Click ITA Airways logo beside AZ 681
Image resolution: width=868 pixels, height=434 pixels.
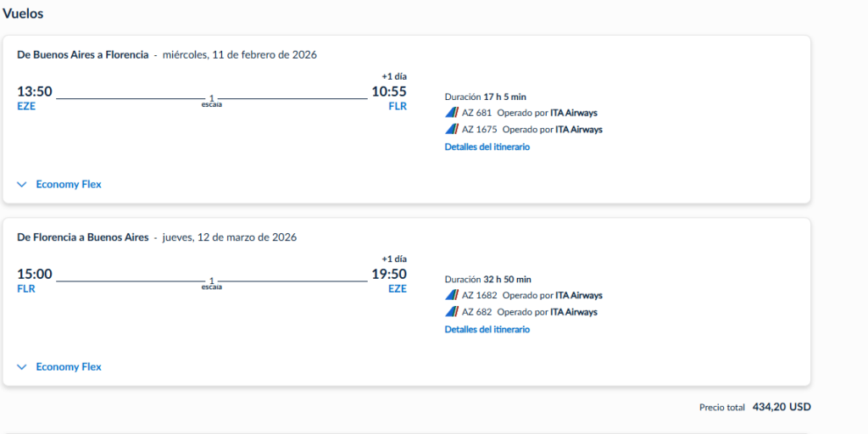pos(451,113)
